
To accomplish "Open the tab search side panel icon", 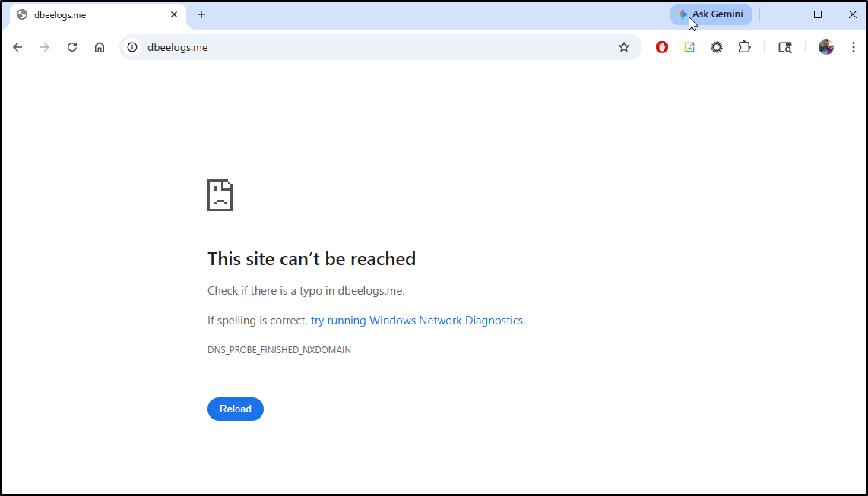I will click(x=785, y=47).
